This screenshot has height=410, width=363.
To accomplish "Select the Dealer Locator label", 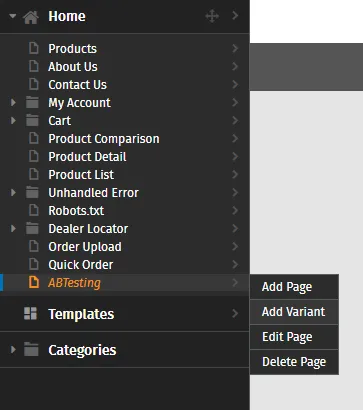I will click(88, 229).
